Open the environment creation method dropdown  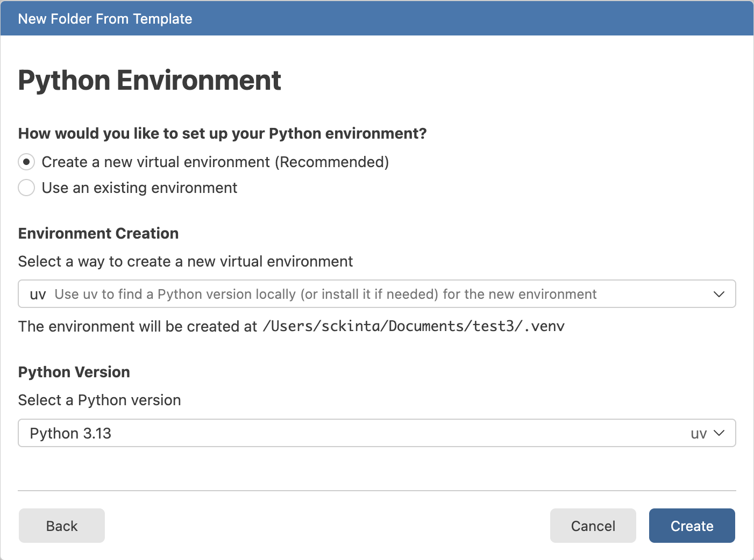pyautogui.click(x=376, y=294)
